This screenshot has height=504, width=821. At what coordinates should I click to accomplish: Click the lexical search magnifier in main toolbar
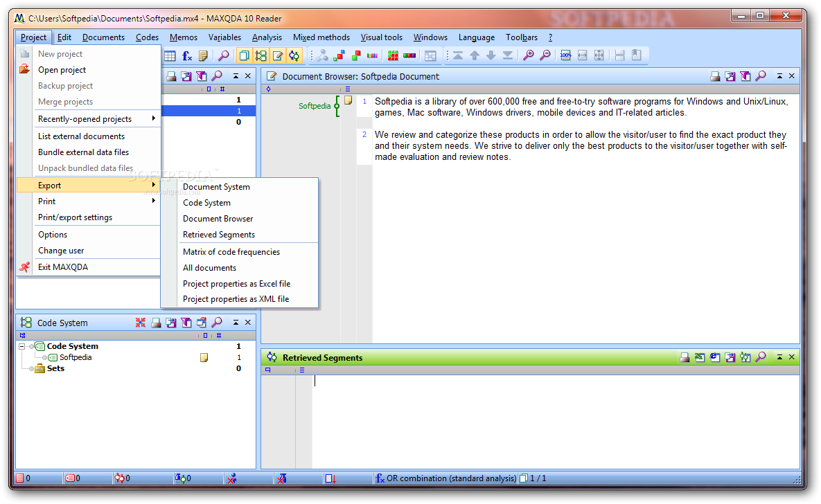click(x=224, y=55)
